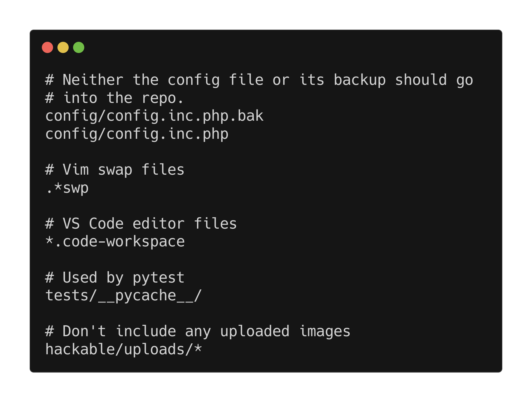Viewport: 532px width, 402px height.
Task: Click the red close window dot
Action: (x=47, y=47)
